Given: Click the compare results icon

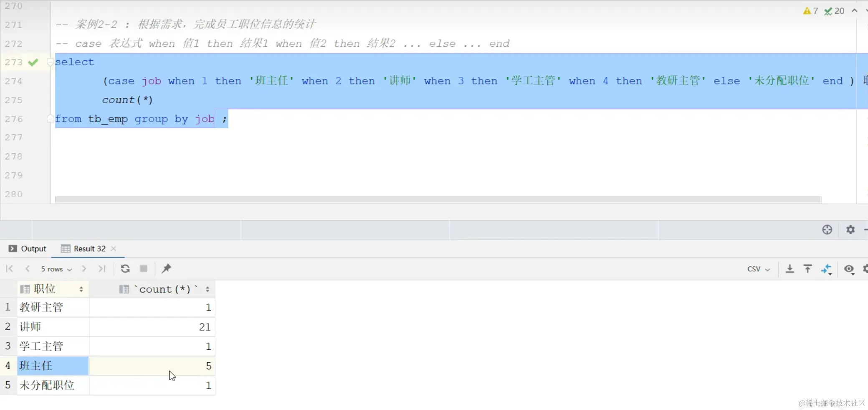Looking at the screenshot, I should tap(827, 270).
